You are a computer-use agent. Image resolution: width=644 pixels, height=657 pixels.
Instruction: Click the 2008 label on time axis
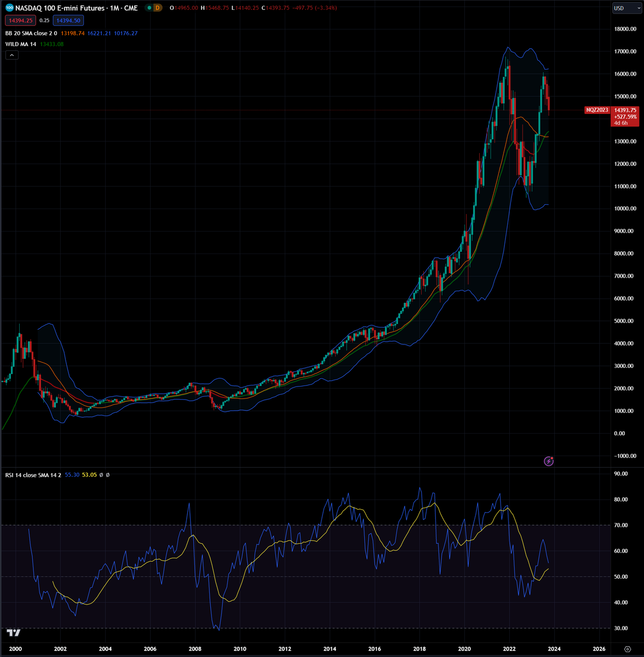pyautogui.click(x=195, y=648)
